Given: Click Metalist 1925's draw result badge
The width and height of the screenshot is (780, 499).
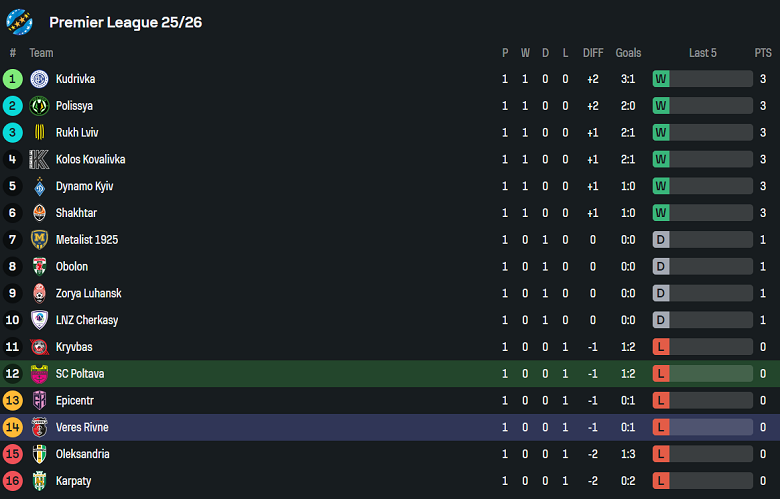Looking at the screenshot, I should pyautogui.click(x=661, y=240).
